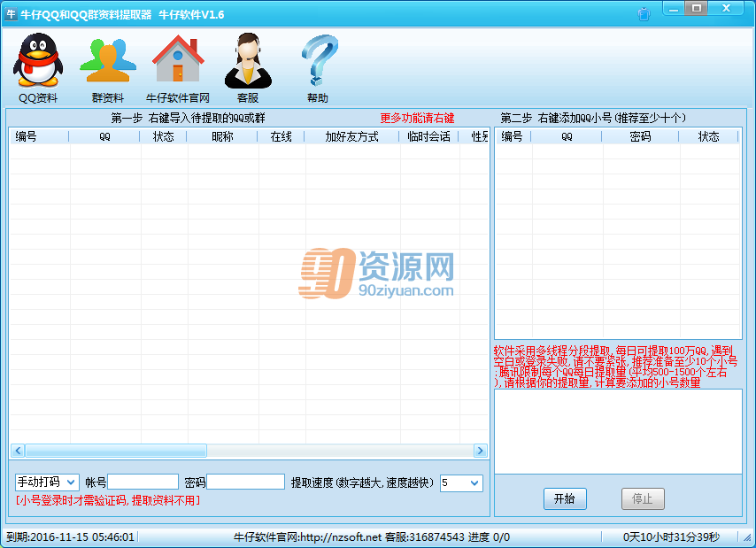Expand the 提取速度 speed dropdown
The image size is (756, 548).
[x=461, y=483]
